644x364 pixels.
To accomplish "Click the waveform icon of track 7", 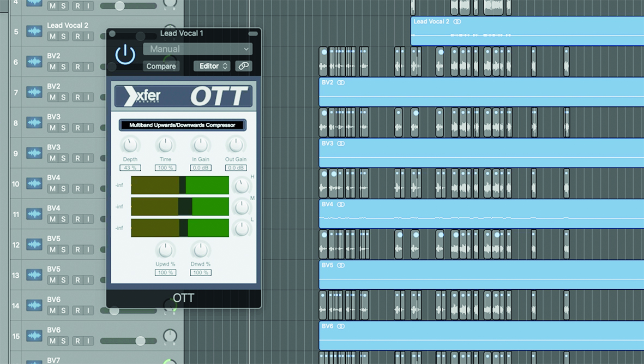I will pyautogui.click(x=34, y=92).
